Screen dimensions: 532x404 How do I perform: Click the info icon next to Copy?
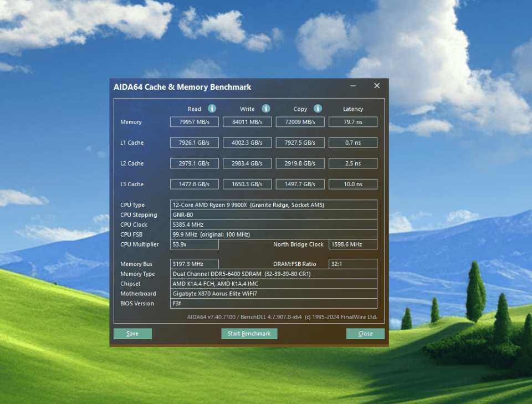[318, 109]
